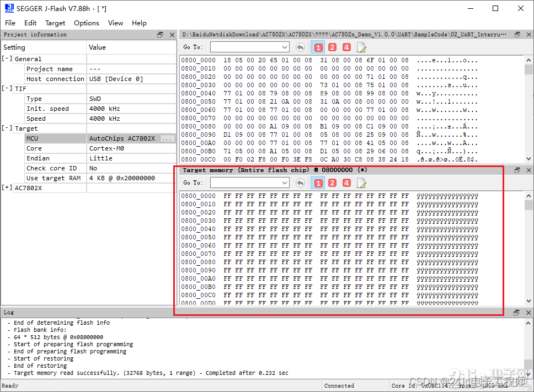Select 4-byte view in upper data file window
The image size is (534, 392).
click(x=346, y=47)
